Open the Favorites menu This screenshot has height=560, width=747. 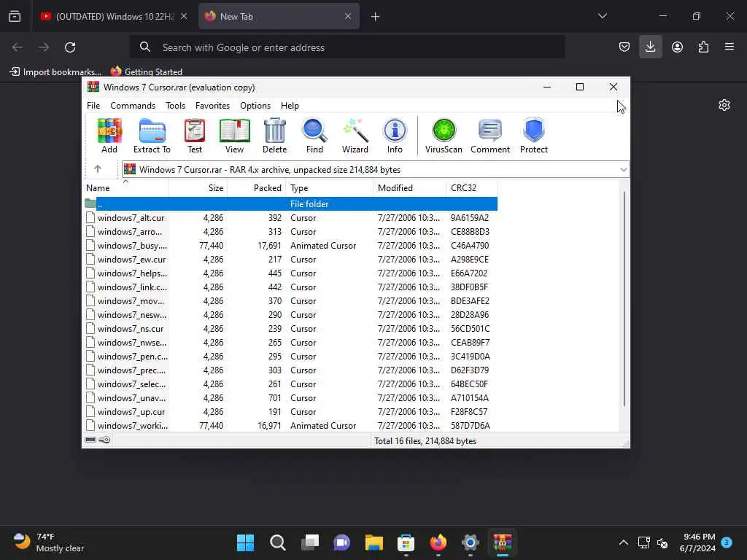[x=212, y=106]
